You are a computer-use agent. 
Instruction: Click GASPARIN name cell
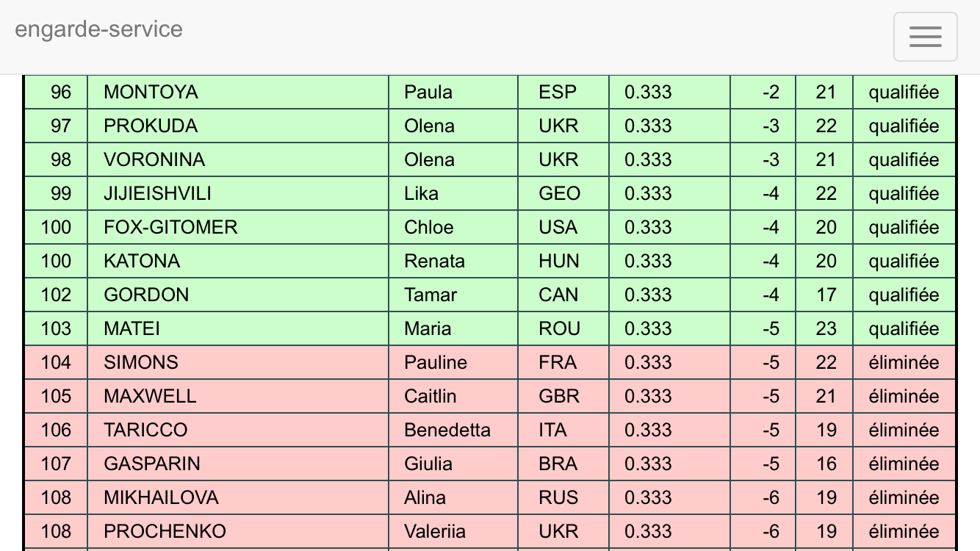pos(238,464)
